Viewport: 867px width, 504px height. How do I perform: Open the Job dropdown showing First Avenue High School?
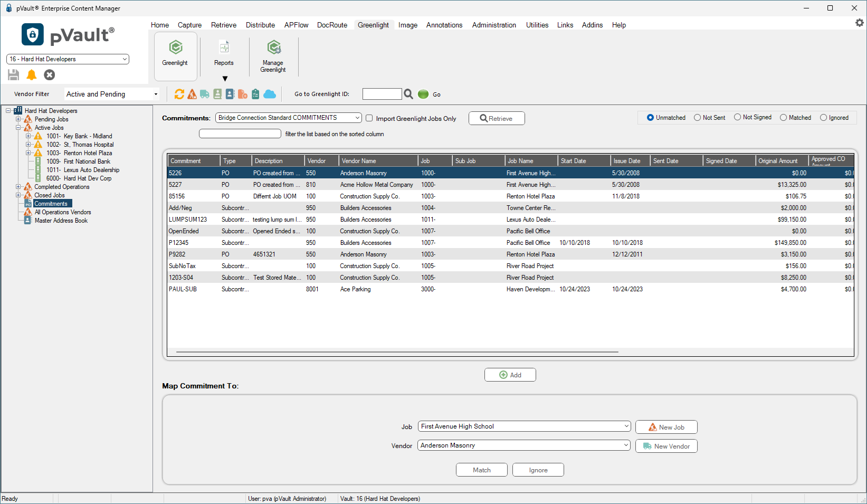click(x=525, y=426)
